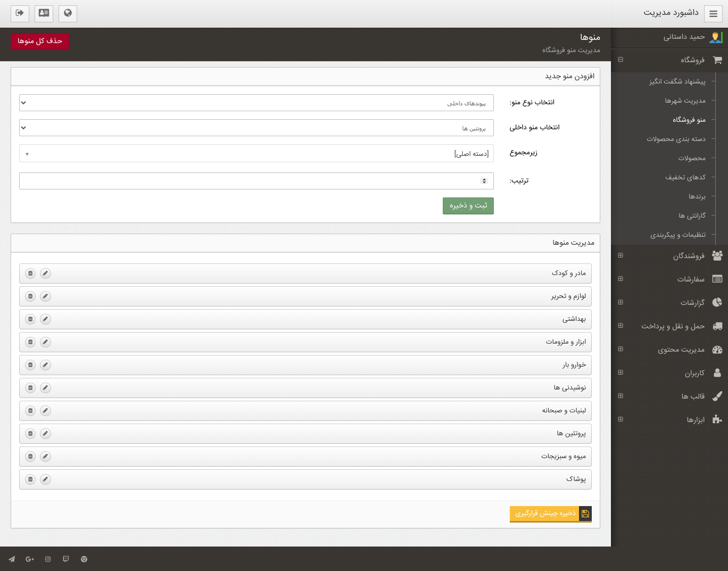Image resolution: width=728 pixels, height=571 pixels.
Task: Click the Instagram icon in footer
Action: pos(48,559)
